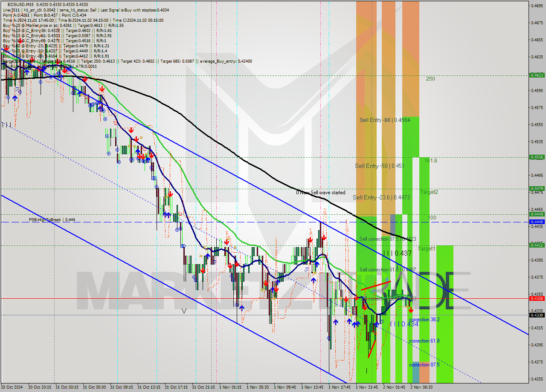
Task: Click the blue 'correction 61.8' label
Action: 424,341
